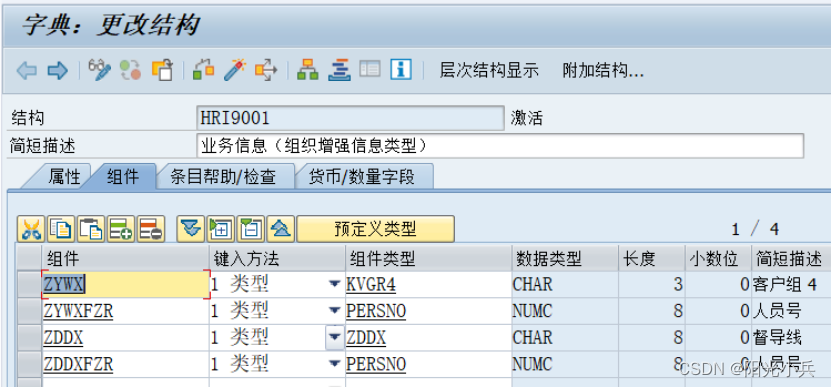Image resolution: width=831 pixels, height=387 pixels.
Task: Click the 键入方法 column header
Action: 277,258
